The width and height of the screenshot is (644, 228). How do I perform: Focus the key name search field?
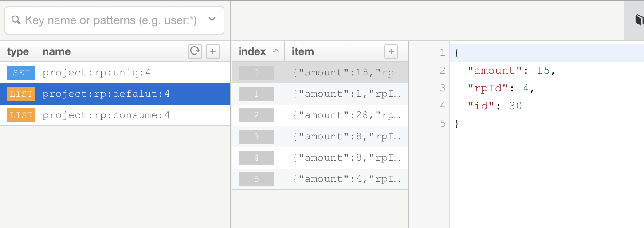111,20
